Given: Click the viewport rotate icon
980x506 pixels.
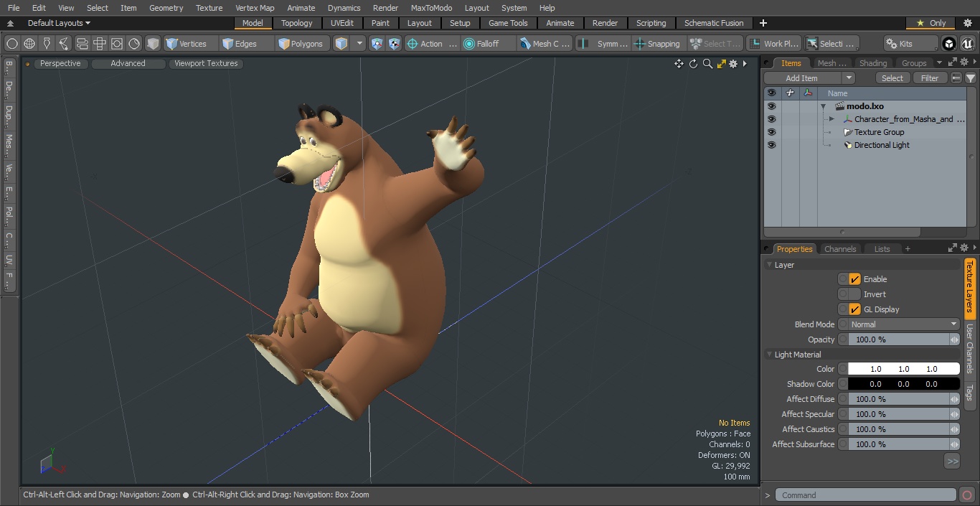Looking at the screenshot, I should [694, 64].
